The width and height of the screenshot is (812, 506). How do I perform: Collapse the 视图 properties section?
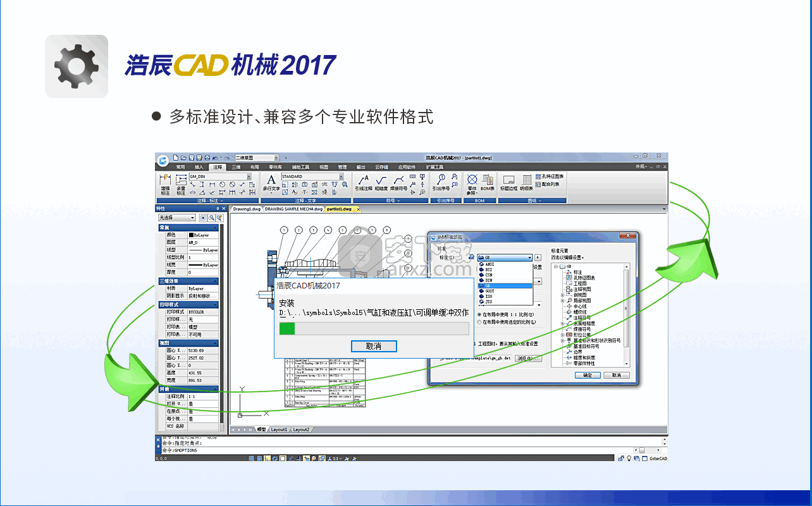click(x=216, y=343)
